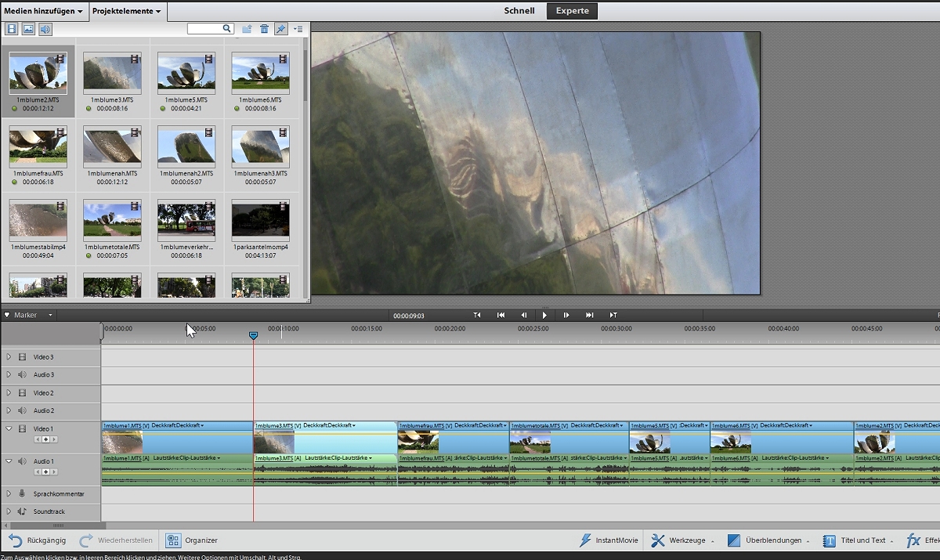This screenshot has height=560, width=940.
Task: Click the last transport button right of go-to-next-edit
Action: click(x=613, y=315)
